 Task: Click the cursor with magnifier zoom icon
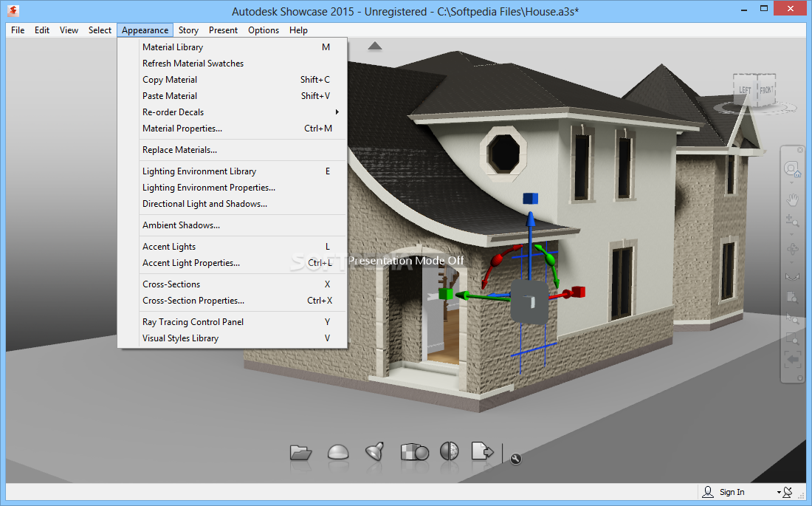(792, 318)
